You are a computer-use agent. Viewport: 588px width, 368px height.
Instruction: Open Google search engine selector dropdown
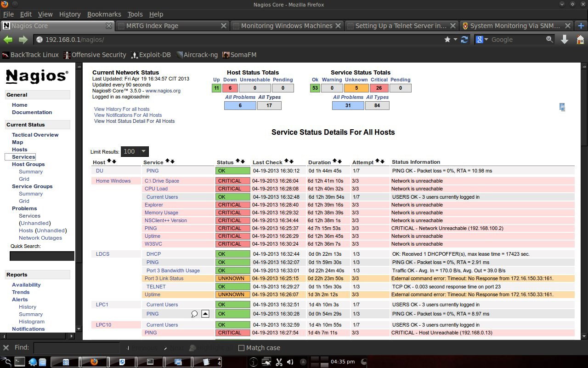coord(486,40)
